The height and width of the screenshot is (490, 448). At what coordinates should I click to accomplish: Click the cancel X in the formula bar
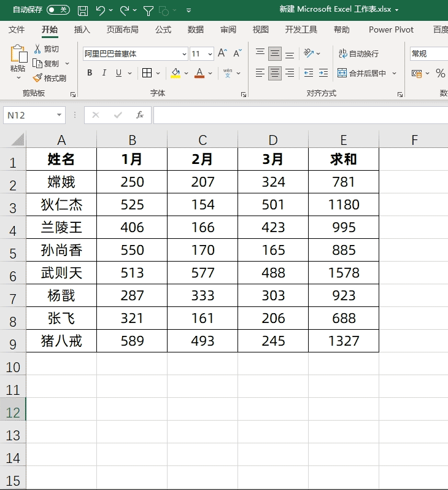click(96, 115)
